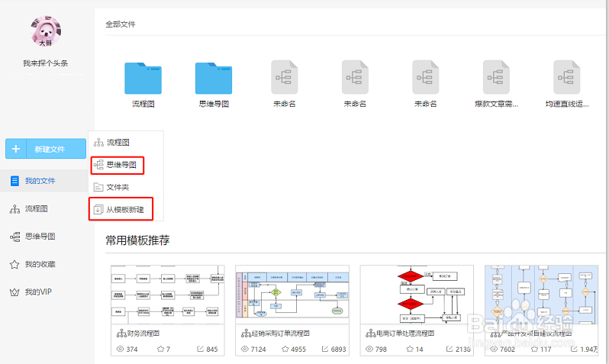Viewport: 609px width, 364px height.
Task: Click the plus icon on 新建文件
Action: click(16, 149)
